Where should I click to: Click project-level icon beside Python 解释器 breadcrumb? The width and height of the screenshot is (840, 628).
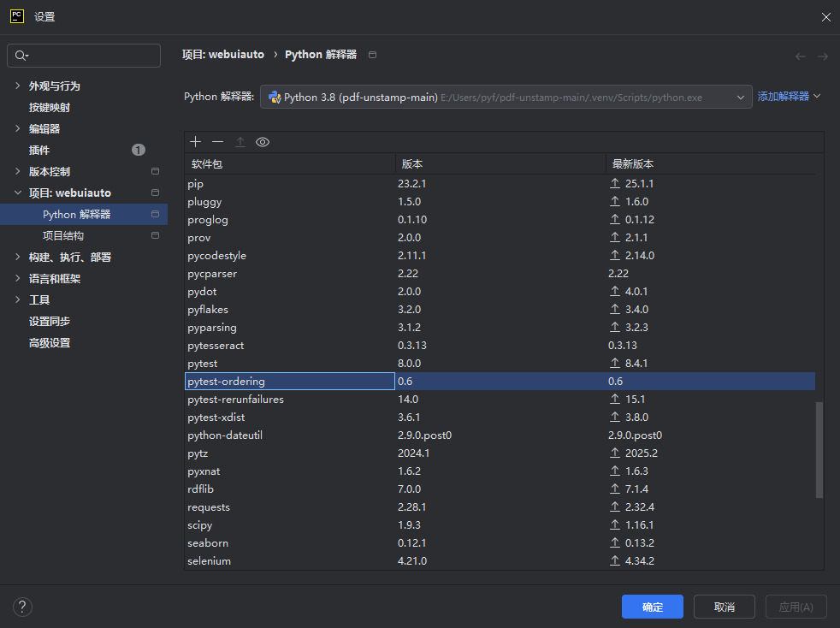(x=372, y=55)
